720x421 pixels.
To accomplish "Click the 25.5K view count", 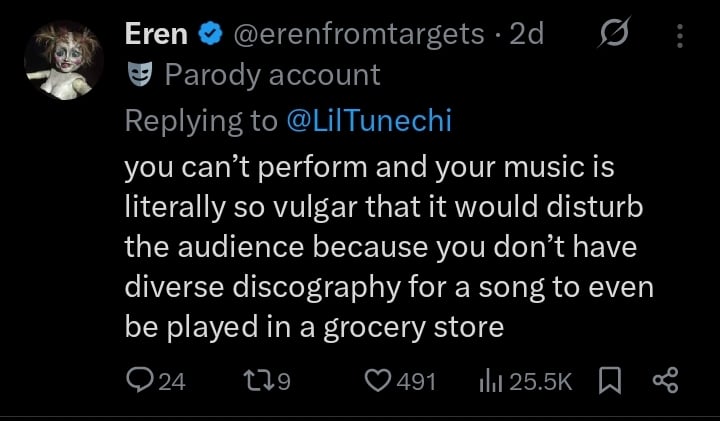I will [541, 381].
